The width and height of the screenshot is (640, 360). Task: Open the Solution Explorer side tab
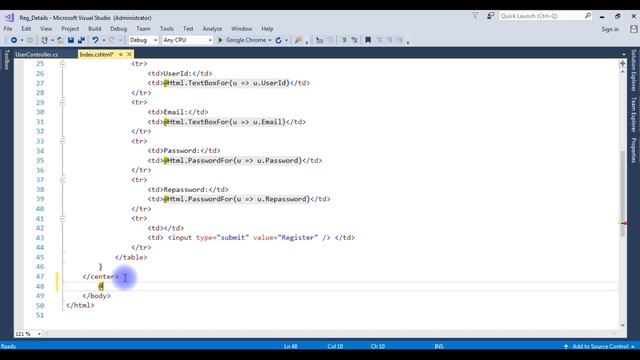pos(633,70)
